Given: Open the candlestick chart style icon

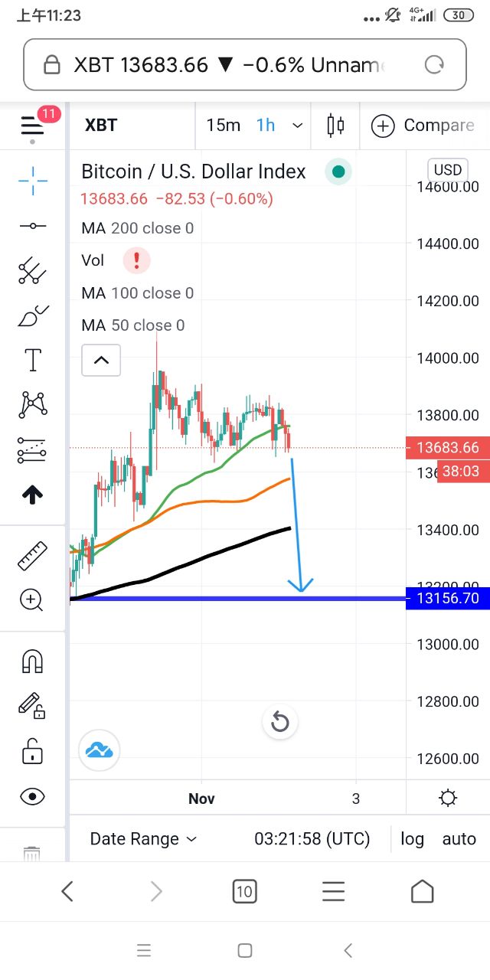Looking at the screenshot, I should click(335, 126).
